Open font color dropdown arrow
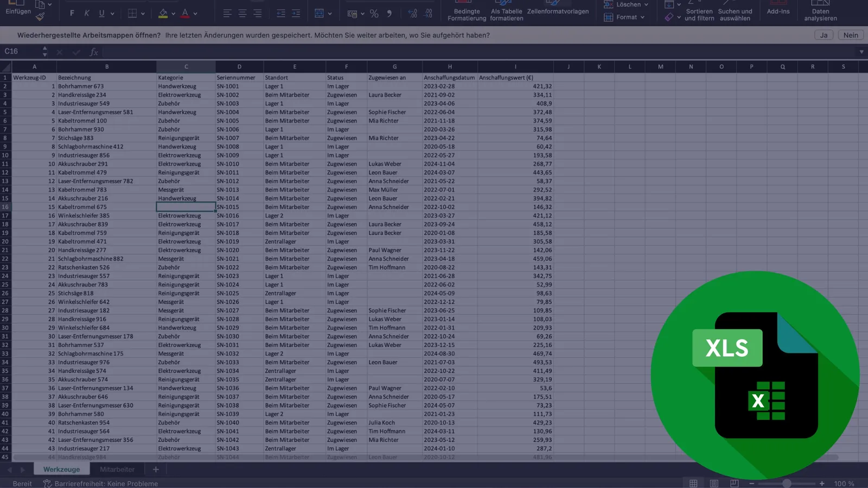This screenshot has width=868, height=488. point(195,14)
